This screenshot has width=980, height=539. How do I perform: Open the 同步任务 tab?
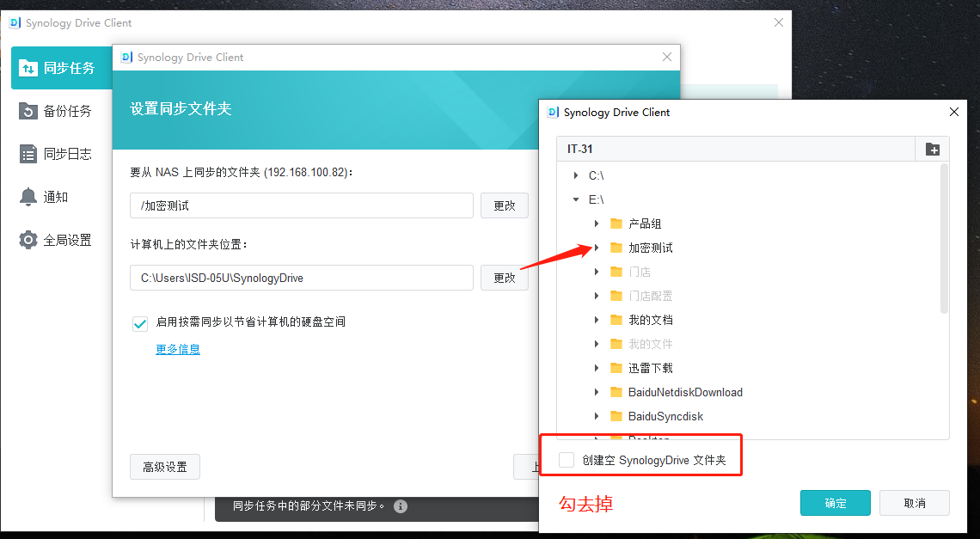[62, 68]
